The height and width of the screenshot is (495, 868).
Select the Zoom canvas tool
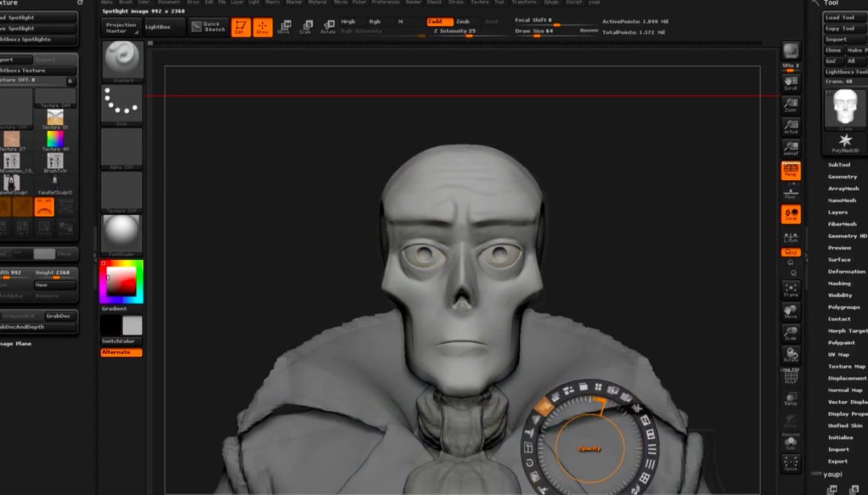(791, 105)
